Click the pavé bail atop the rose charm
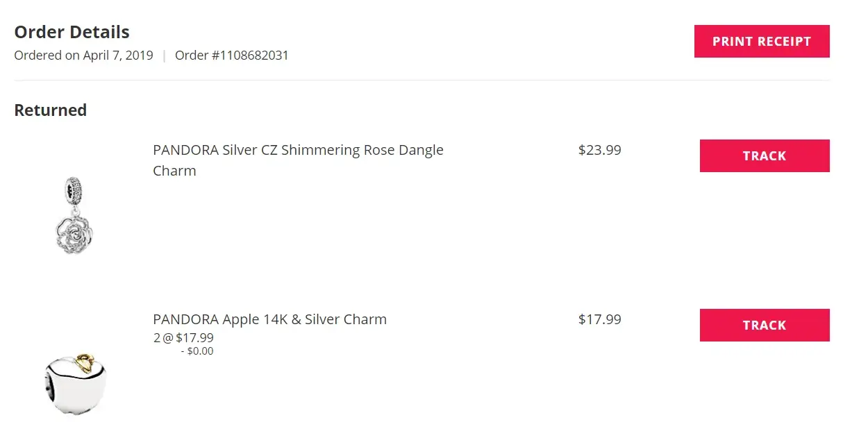Image resolution: width=868 pixels, height=447 pixels. (73, 189)
